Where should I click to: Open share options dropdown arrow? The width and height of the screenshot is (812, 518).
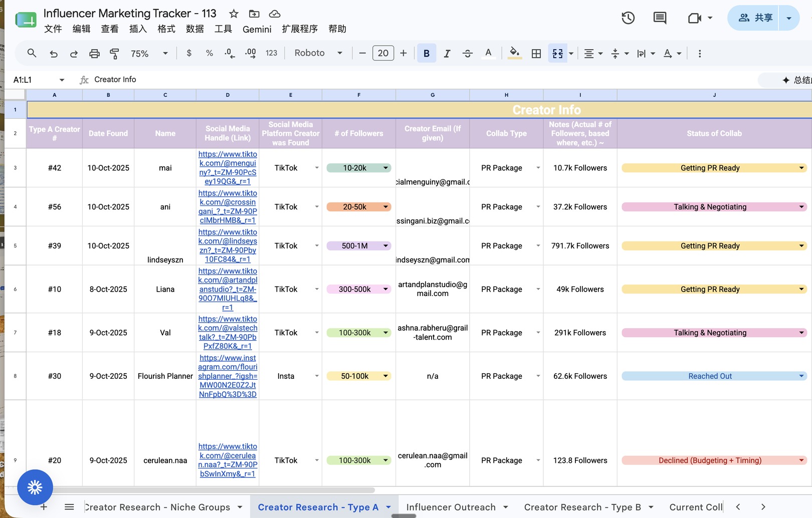pyautogui.click(x=789, y=18)
